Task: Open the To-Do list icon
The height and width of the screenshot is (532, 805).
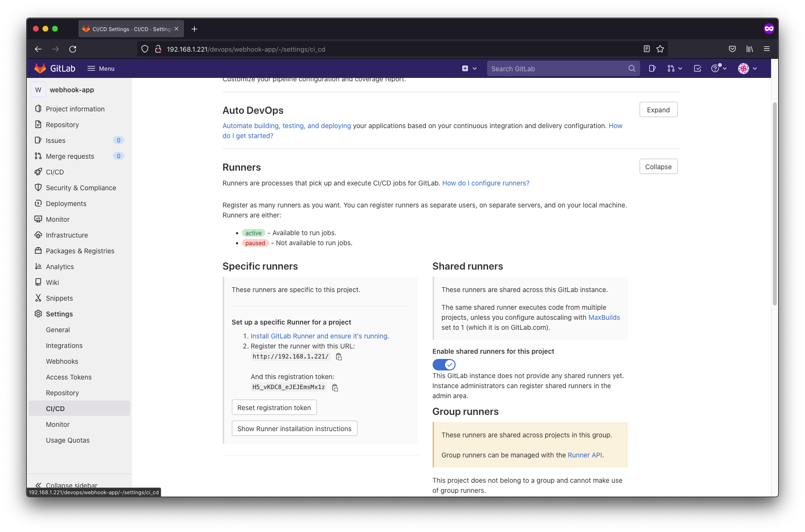Action: coord(697,68)
